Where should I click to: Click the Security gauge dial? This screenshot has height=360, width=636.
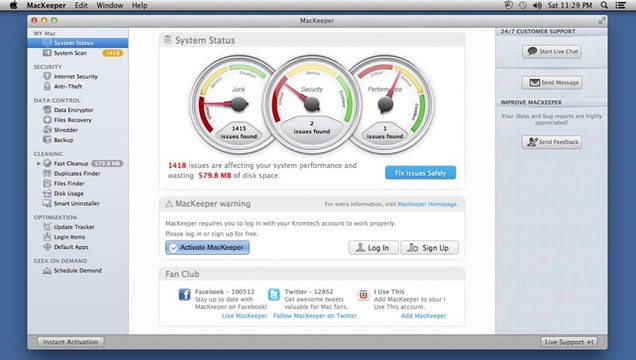[312, 105]
